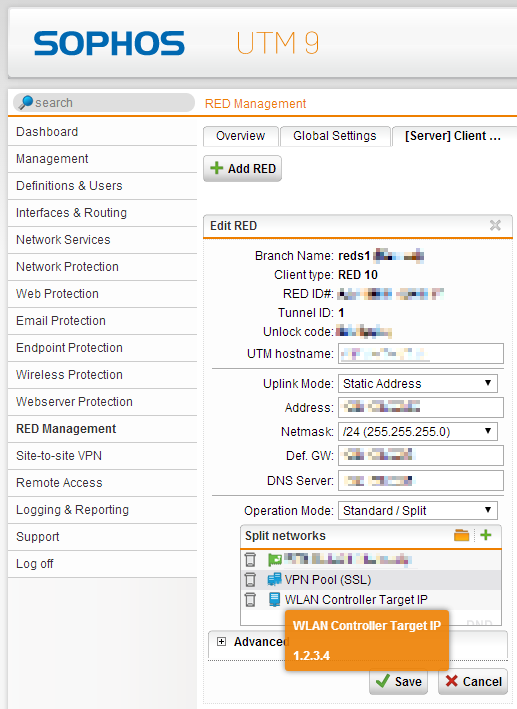Open the Uplink Mode dropdown
This screenshot has width=517, height=709.
(417, 383)
